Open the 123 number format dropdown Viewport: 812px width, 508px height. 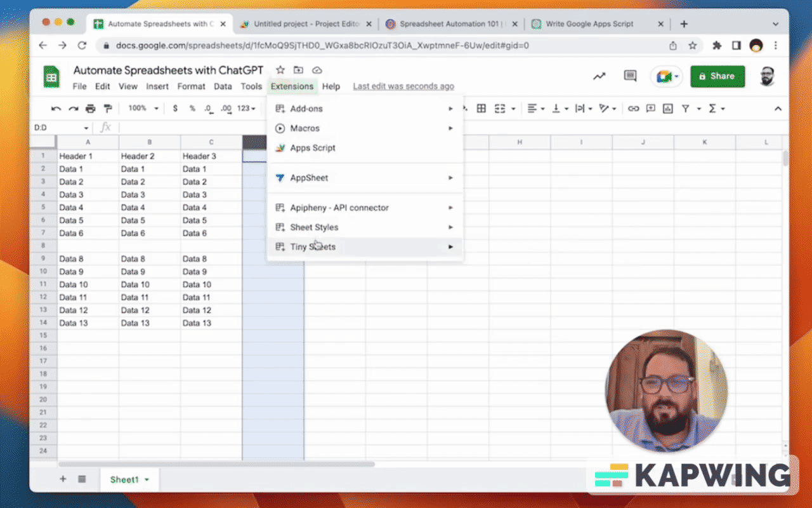(x=246, y=109)
